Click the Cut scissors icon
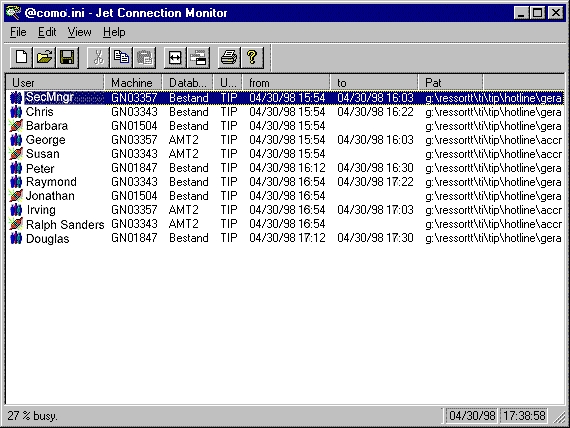570x428 pixels. pos(98,57)
